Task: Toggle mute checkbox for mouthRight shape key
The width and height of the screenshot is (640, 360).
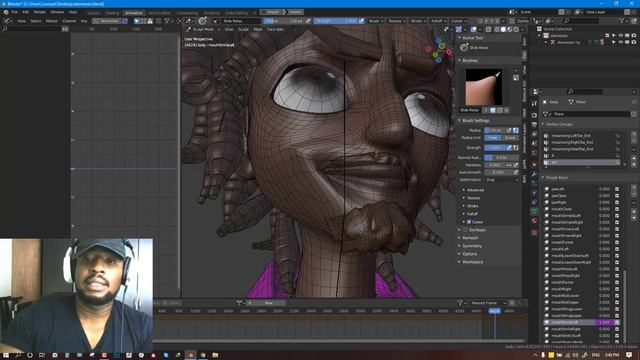Action: tap(617, 289)
